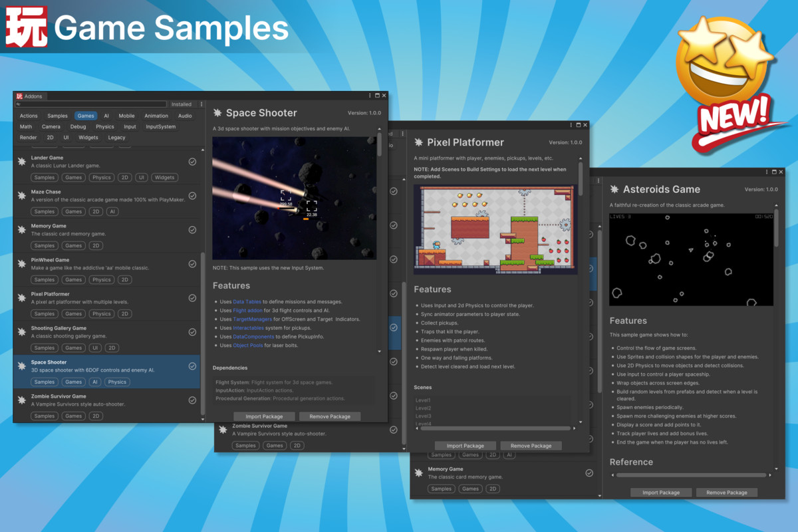The height and width of the screenshot is (532, 798).
Task: Select the Actions category filter
Action: click(x=29, y=116)
